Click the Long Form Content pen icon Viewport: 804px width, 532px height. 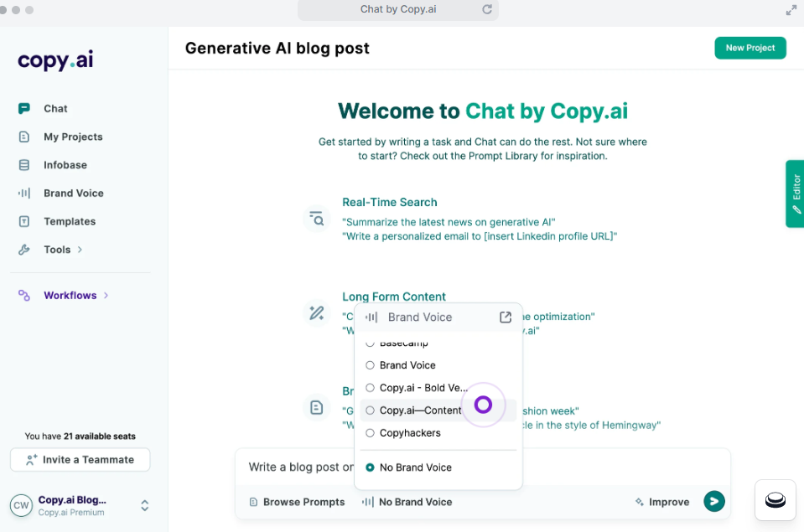(x=316, y=312)
